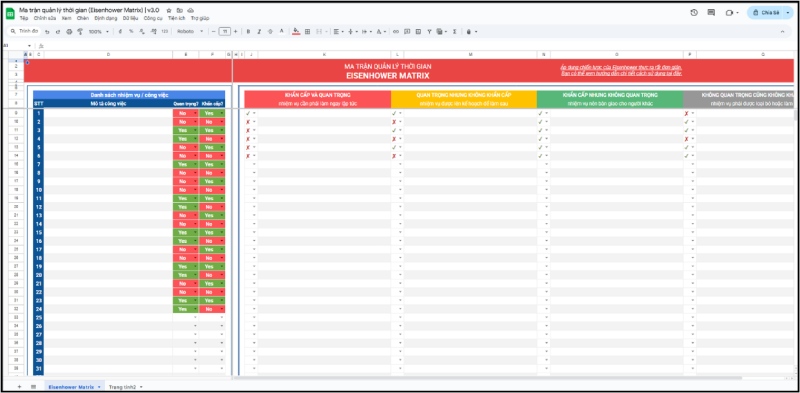Insert a link
This screenshot has height=393, width=800.
(395, 32)
